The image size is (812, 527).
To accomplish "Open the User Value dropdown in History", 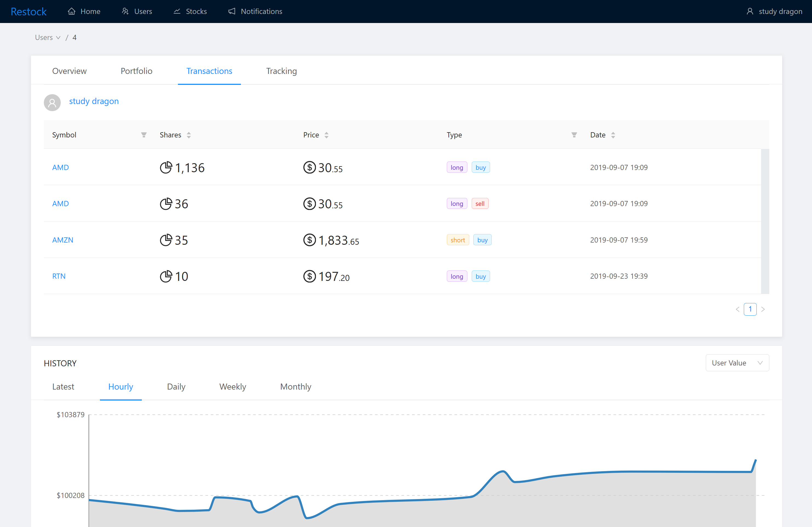I will [737, 362].
